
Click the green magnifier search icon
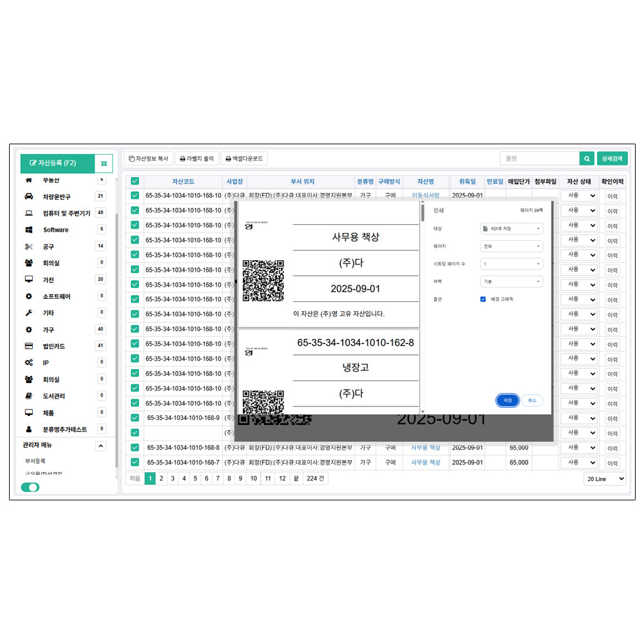586,158
